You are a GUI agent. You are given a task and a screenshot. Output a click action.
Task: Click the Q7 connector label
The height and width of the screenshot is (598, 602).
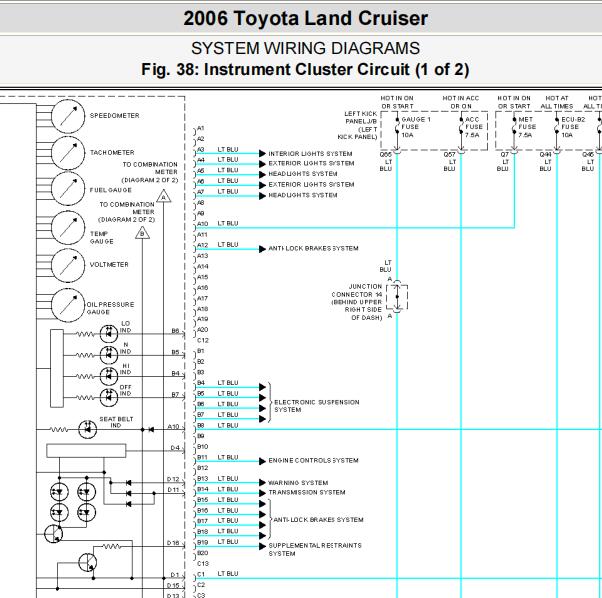coord(504,154)
